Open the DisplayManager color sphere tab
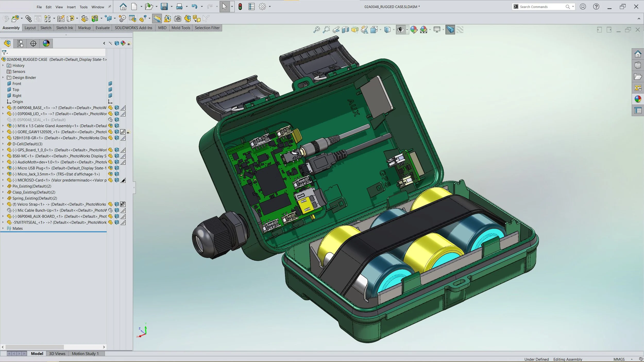This screenshot has width=644, height=362. 46,43
